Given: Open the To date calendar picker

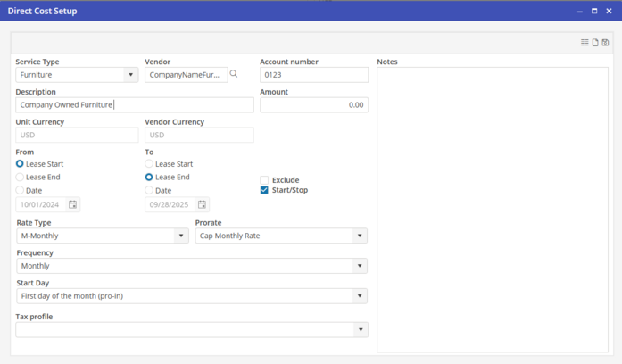Looking at the screenshot, I should (203, 204).
